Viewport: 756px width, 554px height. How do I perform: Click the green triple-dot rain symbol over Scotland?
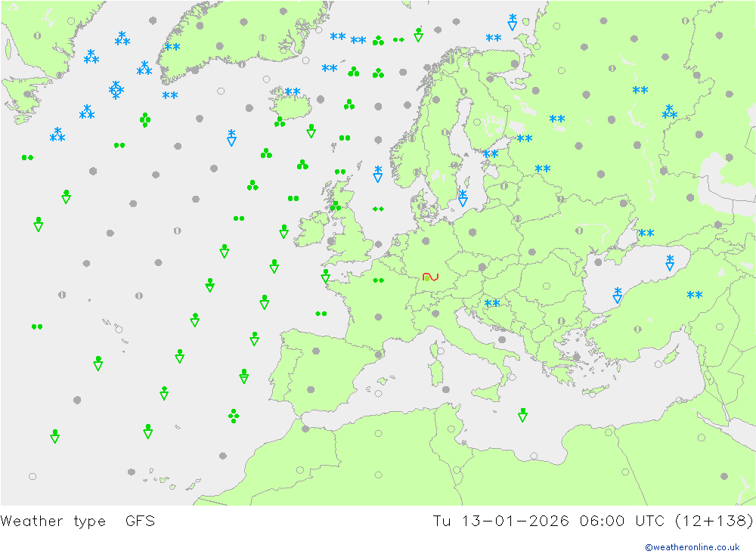(x=336, y=206)
